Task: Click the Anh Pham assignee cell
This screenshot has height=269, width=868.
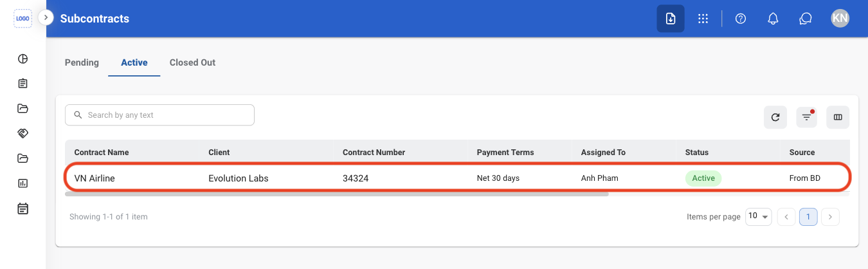Action: tap(600, 178)
